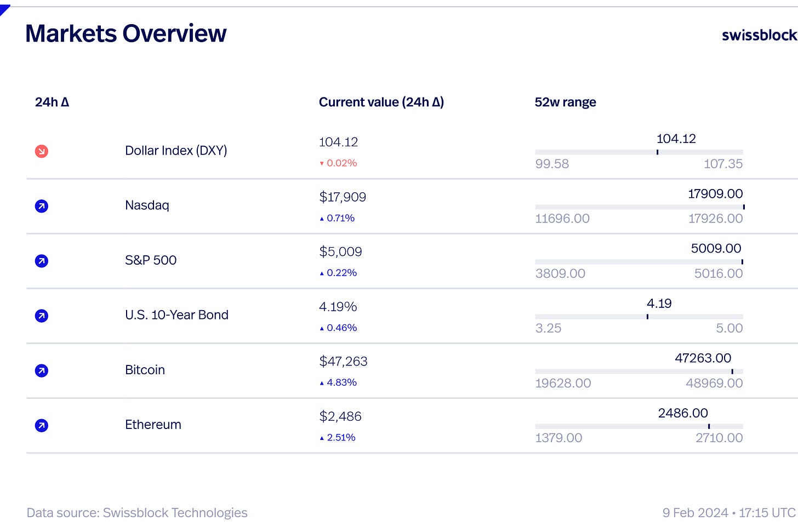Click the red down-arrow icon for Dollar Index
Image resolution: width=798 pixels, height=532 pixels.
(x=42, y=151)
